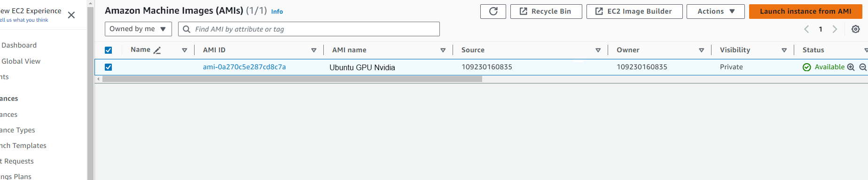Image resolution: width=868 pixels, height=180 pixels.
Task: Click the refresh AMI list icon
Action: [x=493, y=11]
